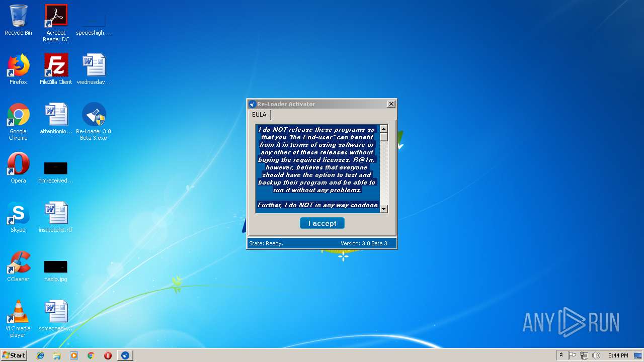This screenshot has width=644, height=362.
Task: Select the institutehit.rtf document icon
Action: click(x=56, y=217)
